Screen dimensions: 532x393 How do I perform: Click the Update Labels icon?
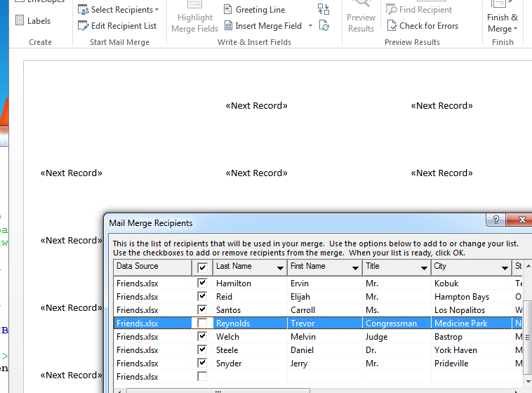coord(324,26)
